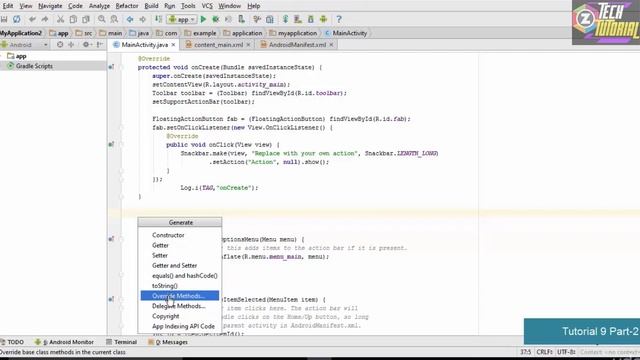Open Android Device Monitor icon
The height and width of the screenshot is (360, 640).
point(323,19)
